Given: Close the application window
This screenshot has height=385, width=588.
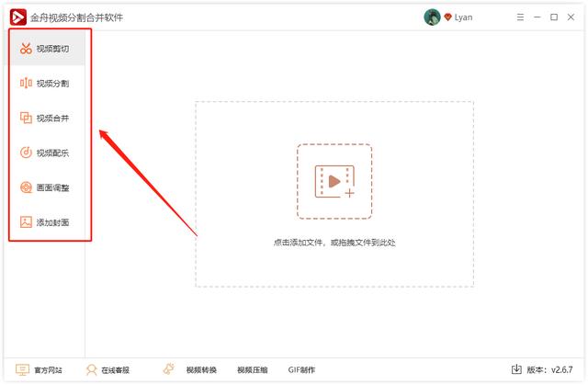Looking at the screenshot, I should pos(571,17).
